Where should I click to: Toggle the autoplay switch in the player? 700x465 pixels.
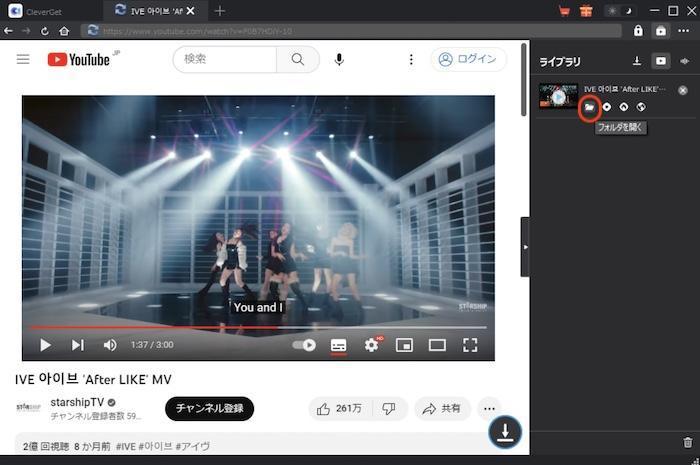tap(304, 345)
